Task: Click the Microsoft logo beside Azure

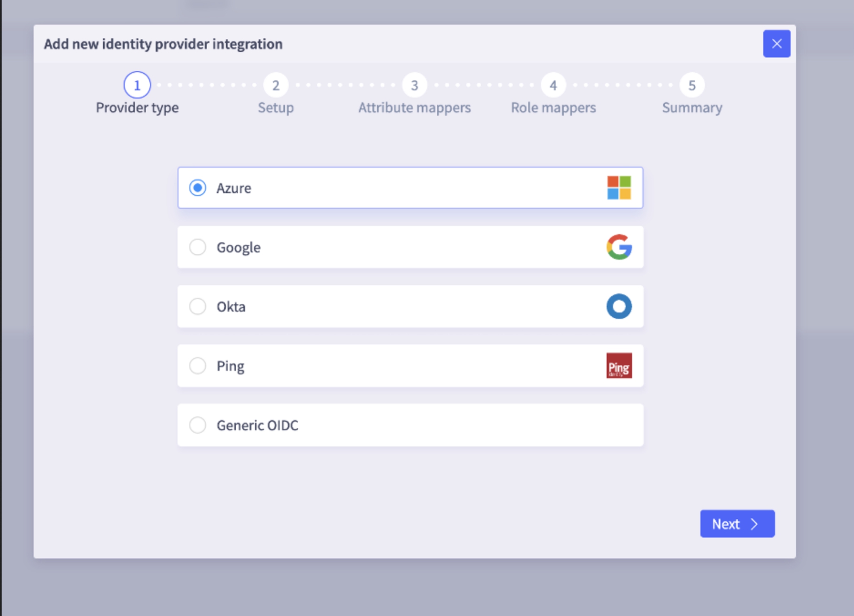Action: [x=620, y=188]
